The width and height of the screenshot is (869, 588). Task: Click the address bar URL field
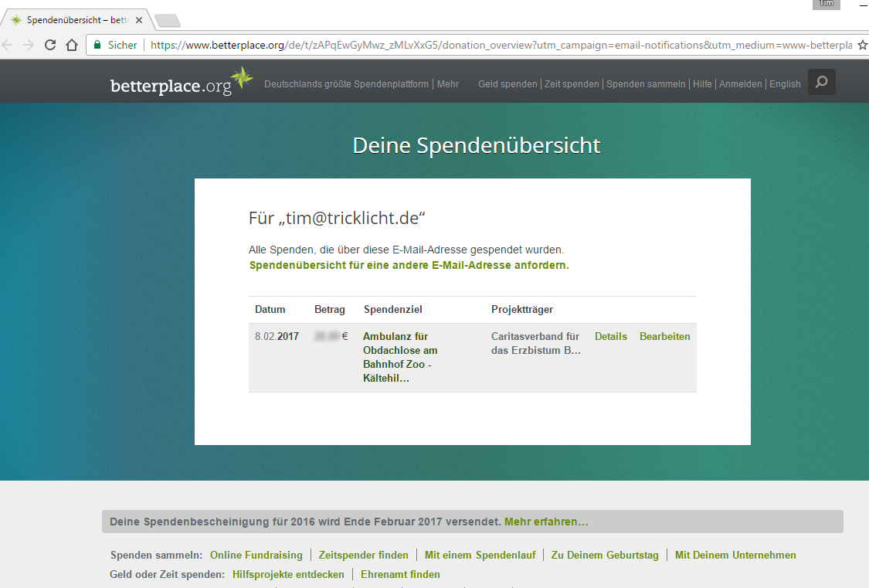pyautogui.click(x=501, y=45)
